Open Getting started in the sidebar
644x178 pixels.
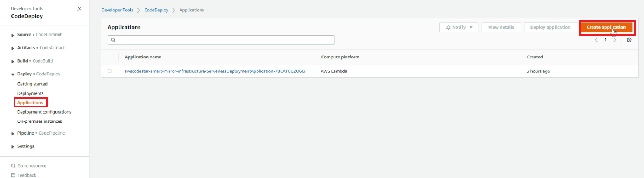pos(32,84)
